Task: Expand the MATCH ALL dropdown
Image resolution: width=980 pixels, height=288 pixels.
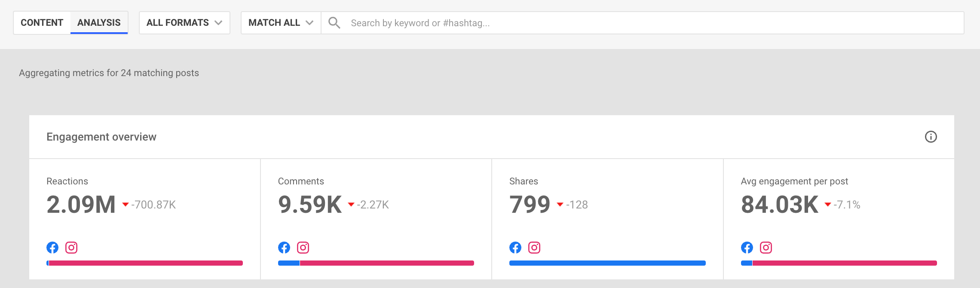Action: coord(281,23)
